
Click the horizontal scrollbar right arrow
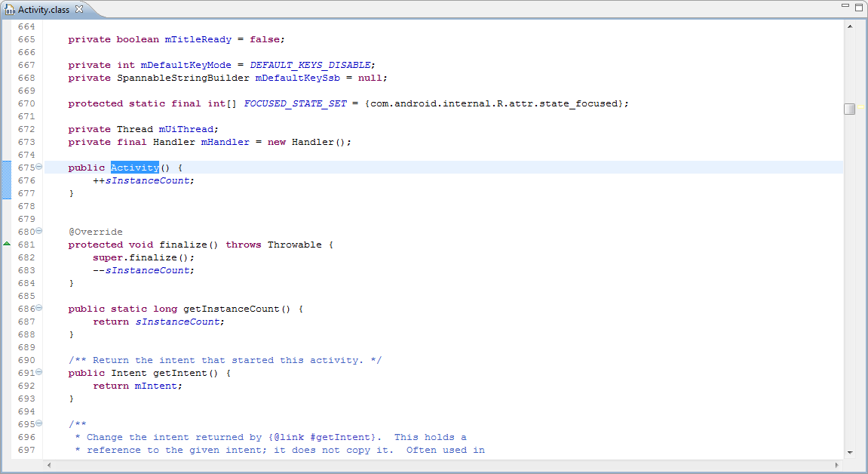[x=837, y=464]
